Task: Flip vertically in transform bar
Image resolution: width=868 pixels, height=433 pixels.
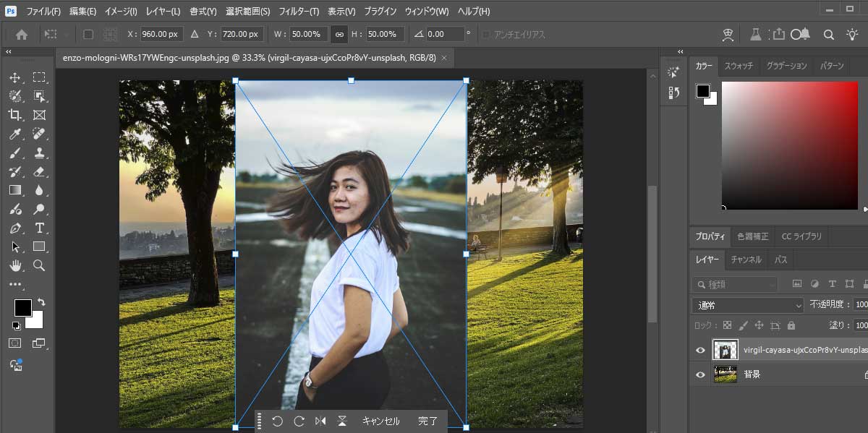Action: [342, 421]
